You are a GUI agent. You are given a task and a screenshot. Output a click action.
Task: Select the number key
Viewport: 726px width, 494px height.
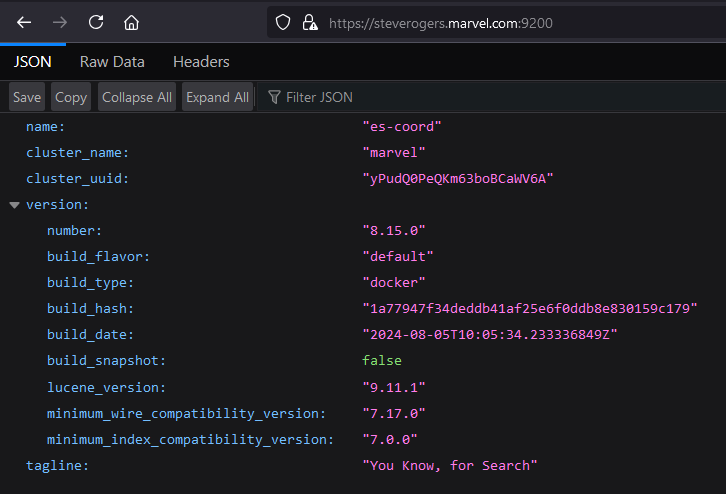point(74,230)
